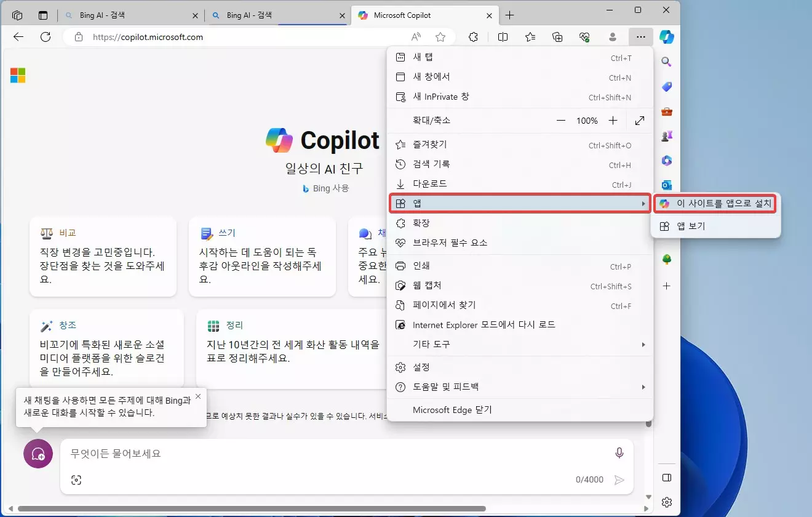Choose 앱 보기 in submenu
This screenshot has width=812, height=517.
(715, 226)
